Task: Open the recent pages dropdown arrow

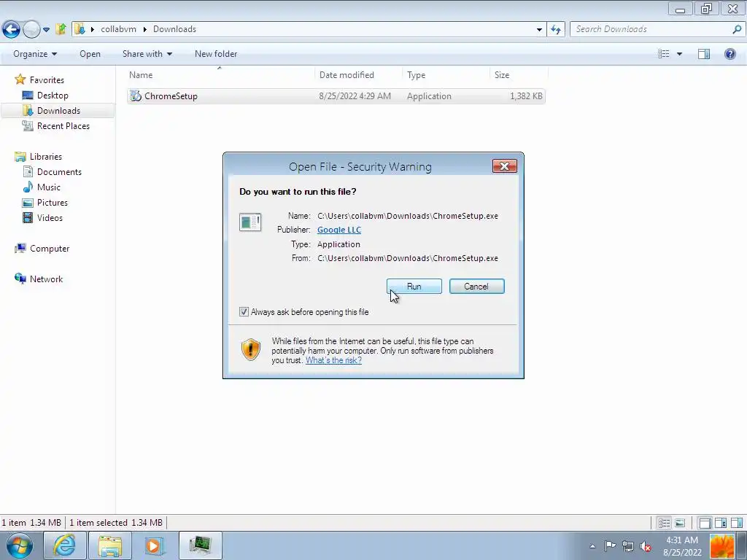Action: [46, 29]
